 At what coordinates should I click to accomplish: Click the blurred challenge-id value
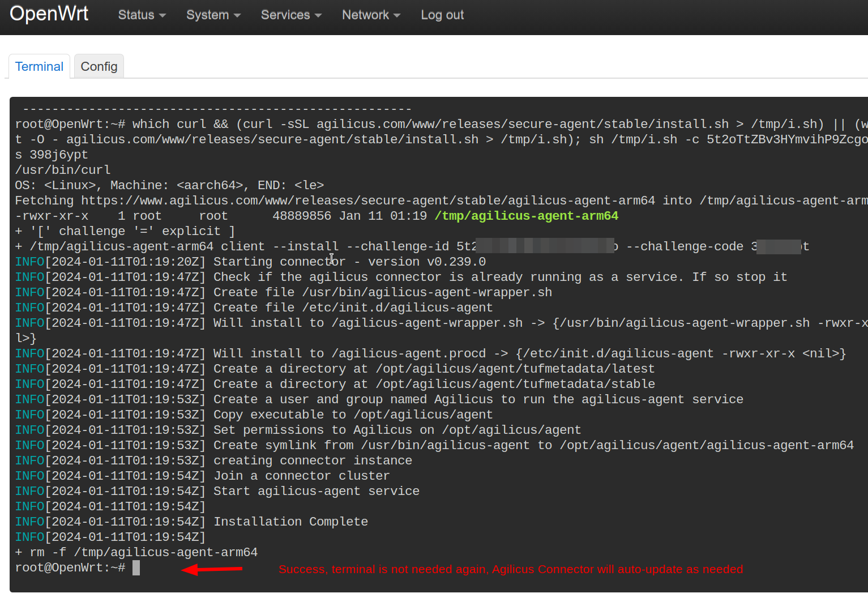545,246
